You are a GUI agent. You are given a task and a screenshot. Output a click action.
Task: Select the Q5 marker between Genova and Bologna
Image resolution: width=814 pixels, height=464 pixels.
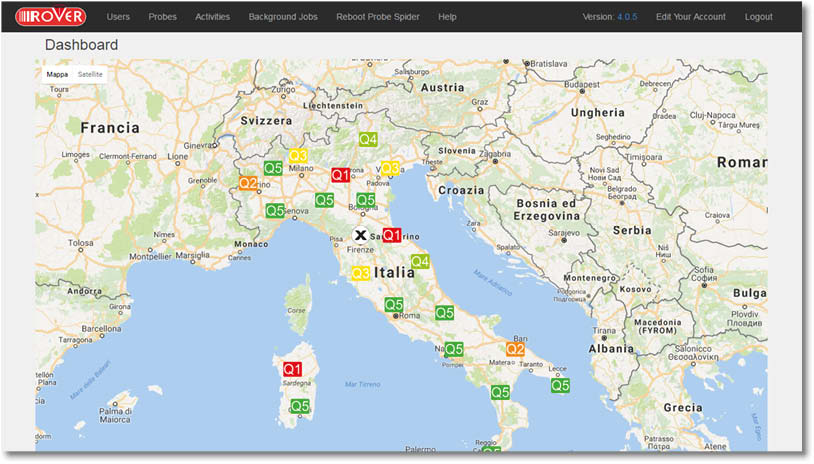pyautogui.click(x=324, y=200)
